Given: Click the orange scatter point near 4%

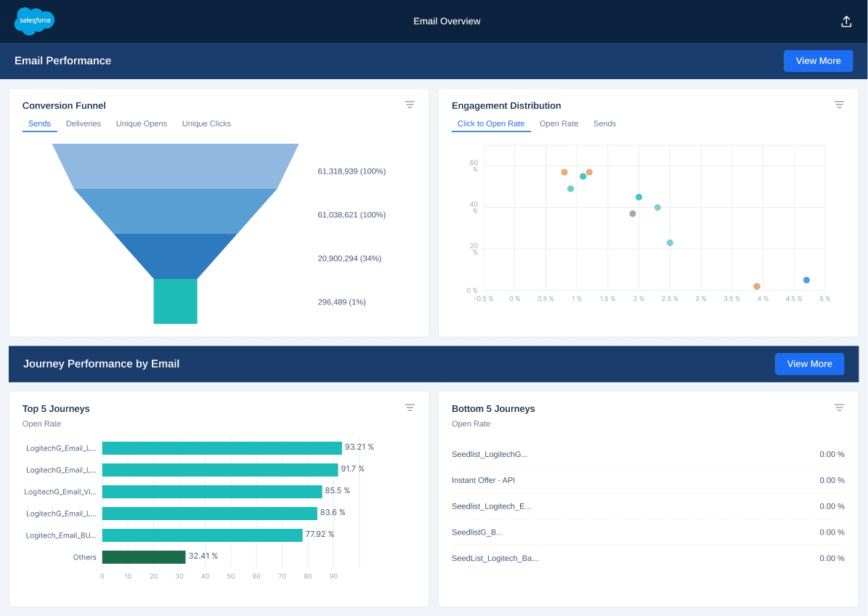Looking at the screenshot, I should click(757, 286).
